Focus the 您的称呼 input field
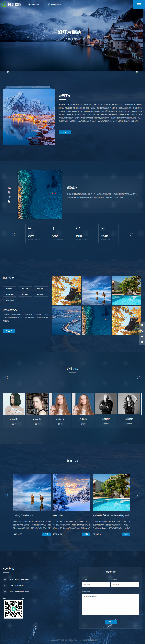Image resolution: width=145 pixels, height=644 pixels. click(96, 584)
